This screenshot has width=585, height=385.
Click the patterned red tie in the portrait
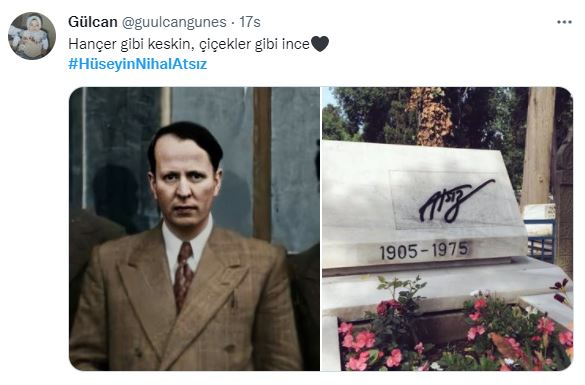[x=184, y=273]
